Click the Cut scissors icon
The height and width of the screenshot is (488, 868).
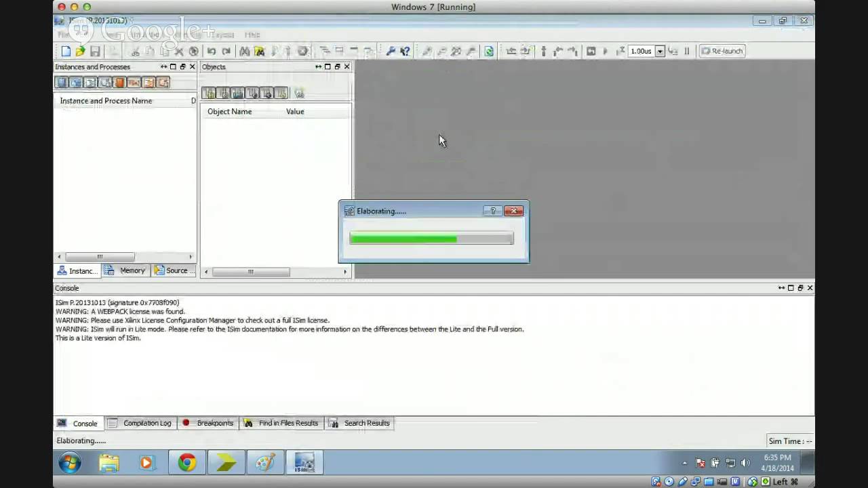point(135,52)
